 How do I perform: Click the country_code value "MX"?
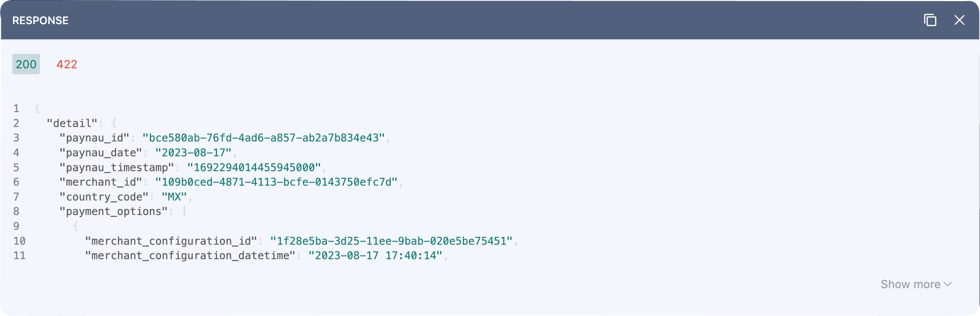click(x=174, y=197)
